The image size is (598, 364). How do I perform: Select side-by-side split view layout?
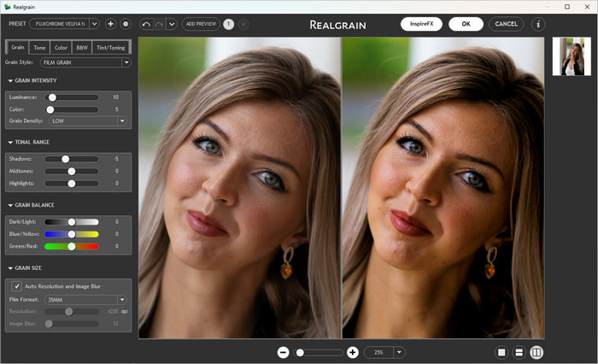click(x=536, y=352)
